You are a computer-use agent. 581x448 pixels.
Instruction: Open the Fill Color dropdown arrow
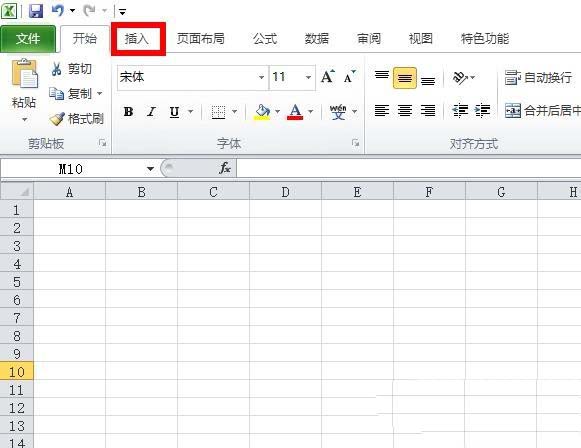coord(278,111)
